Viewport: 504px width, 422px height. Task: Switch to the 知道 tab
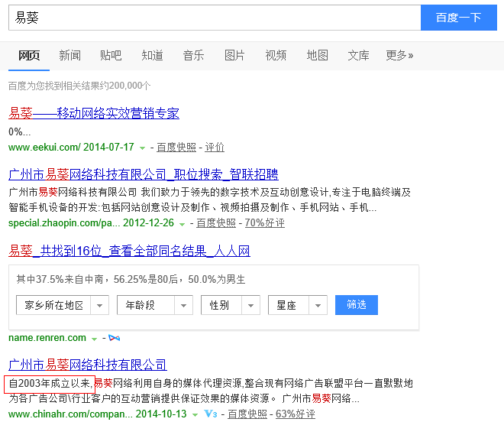(153, 56)
